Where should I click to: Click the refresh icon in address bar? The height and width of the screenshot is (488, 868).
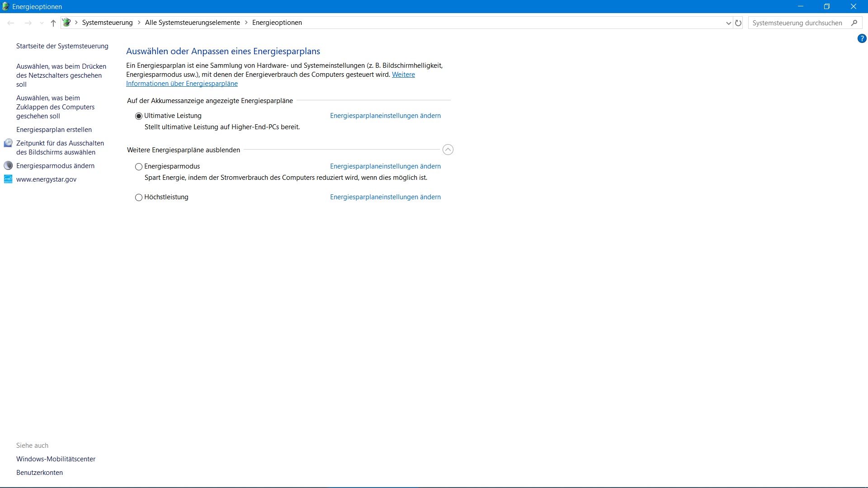tap(738, 23)
